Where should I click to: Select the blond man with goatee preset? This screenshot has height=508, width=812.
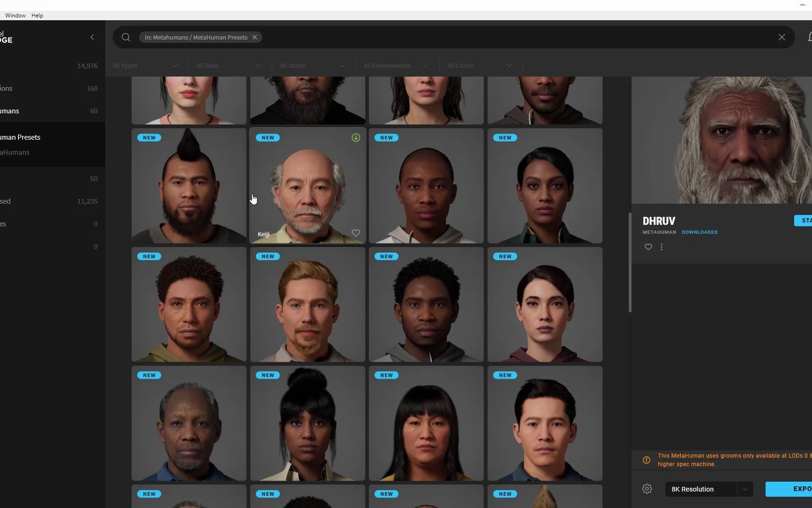[308, 305]
